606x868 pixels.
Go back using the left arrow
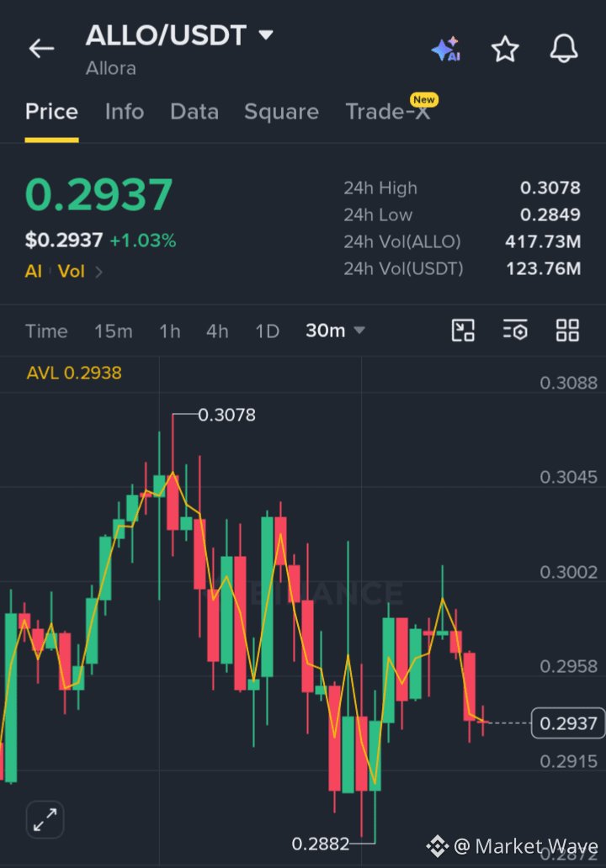coord(41,49)
